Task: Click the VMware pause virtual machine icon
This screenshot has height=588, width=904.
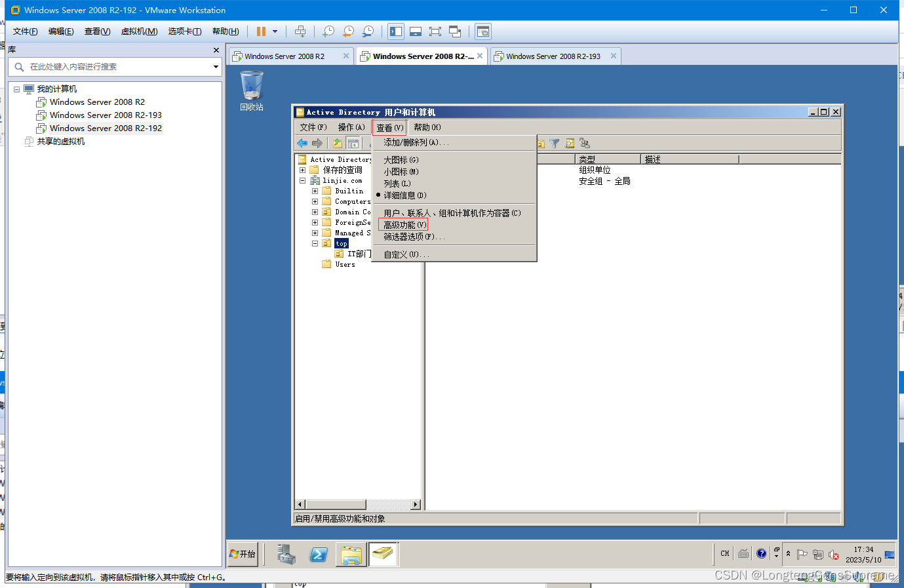Action: click(x=261, y=31)
